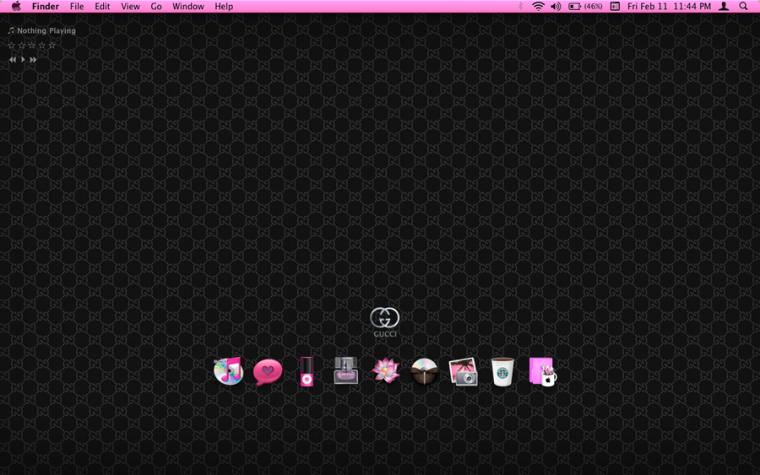This screenshot has height=475, width=760.
Task: Open the Go menu
Action: tap(156, 6)
